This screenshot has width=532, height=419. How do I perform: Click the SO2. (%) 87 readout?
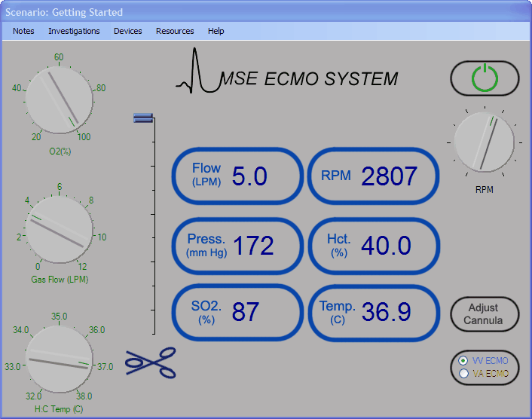[237, 313]
